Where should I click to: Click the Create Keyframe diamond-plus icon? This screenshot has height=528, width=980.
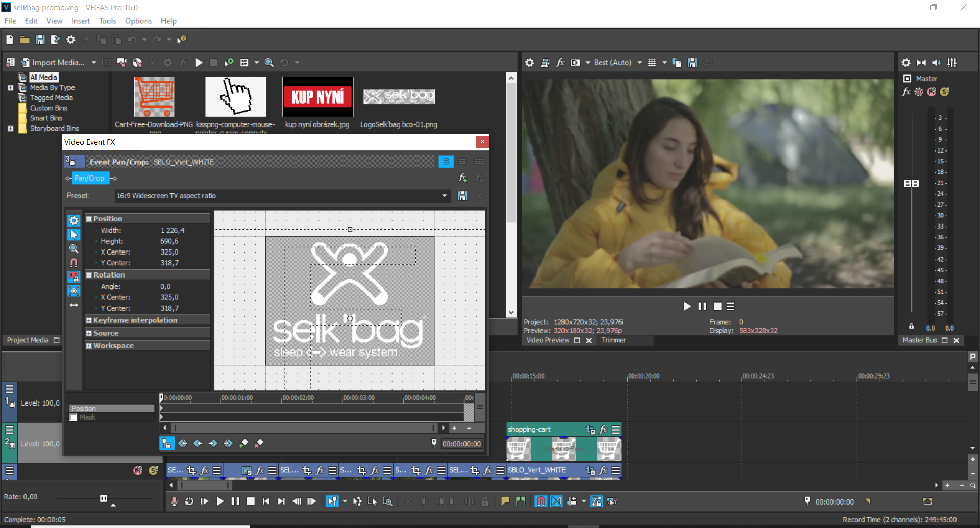tap(243, 443)
